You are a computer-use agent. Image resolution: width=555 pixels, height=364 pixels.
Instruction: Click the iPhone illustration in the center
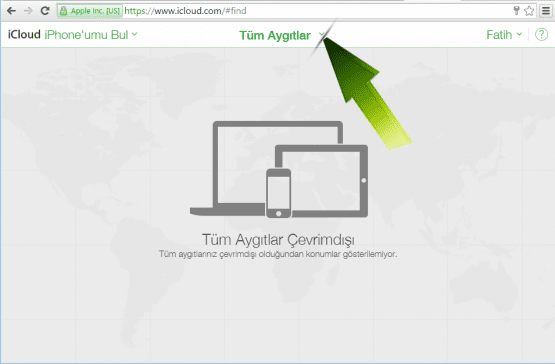click(279, 193)
